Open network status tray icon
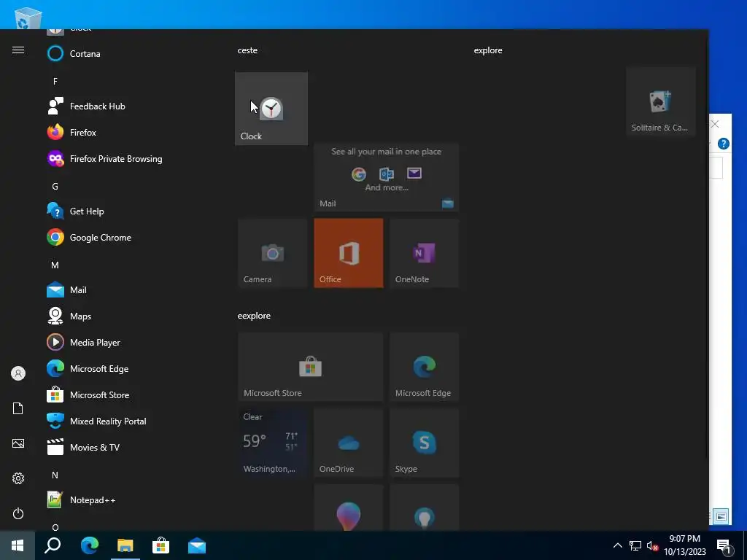This screenshot has width=747, height=560. point(635,545)
